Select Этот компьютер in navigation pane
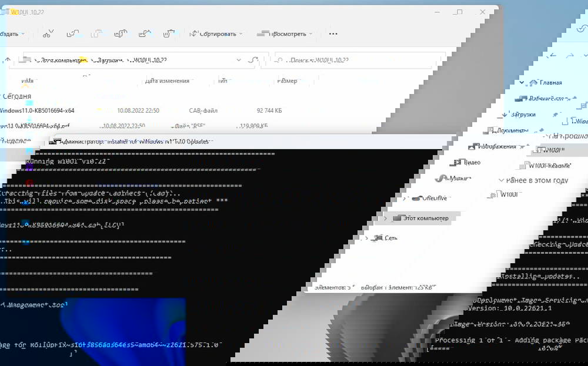 [426, 218]
